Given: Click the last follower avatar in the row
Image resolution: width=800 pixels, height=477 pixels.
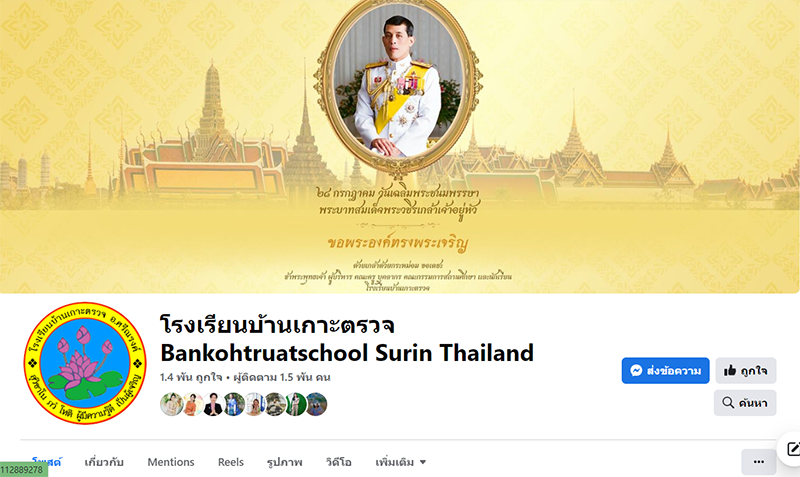Looking at the screenshot, I should coord(316,404).
